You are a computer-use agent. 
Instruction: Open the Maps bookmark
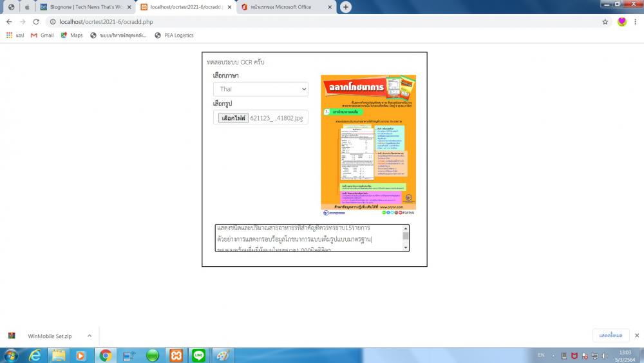coord(72,35)
